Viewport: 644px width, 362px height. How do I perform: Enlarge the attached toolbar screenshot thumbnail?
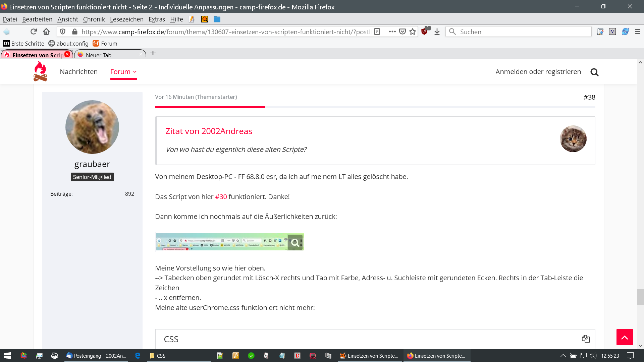click(230, 242)
